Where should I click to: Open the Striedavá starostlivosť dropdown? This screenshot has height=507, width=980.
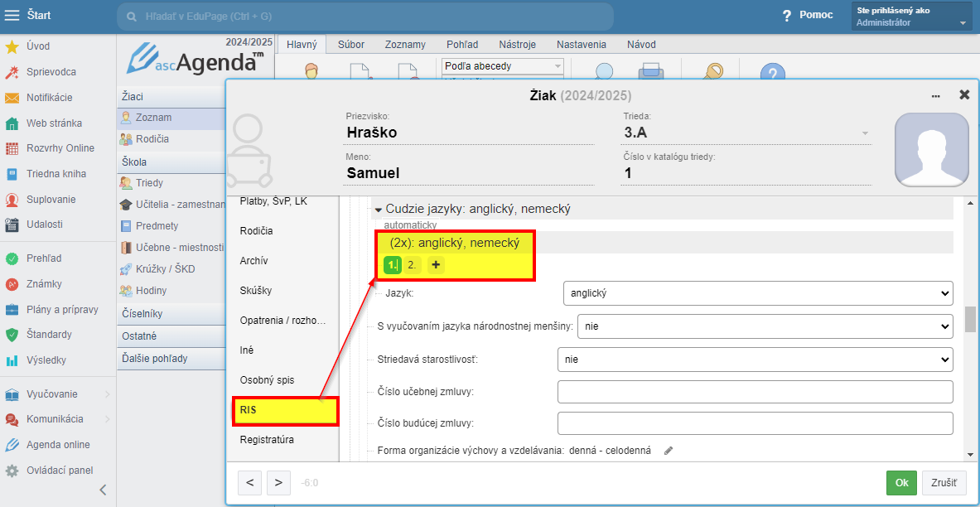755,360
